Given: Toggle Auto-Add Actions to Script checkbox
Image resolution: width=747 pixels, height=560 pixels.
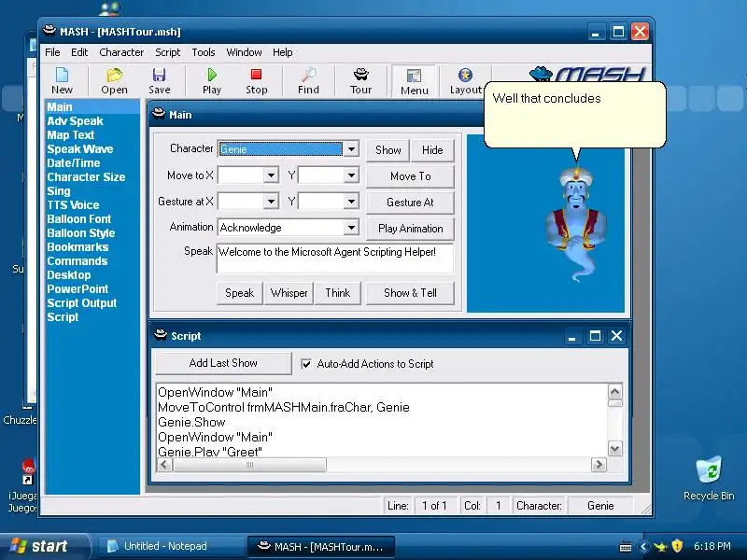Looking at the screenshot, I should click(306, 364).
